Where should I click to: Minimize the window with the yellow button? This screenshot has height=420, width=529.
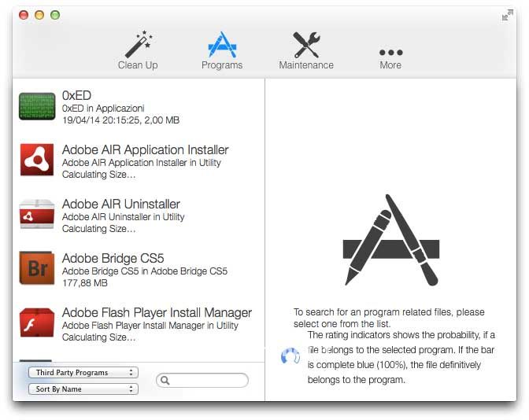pyautogui.click(x=39, y=15)
